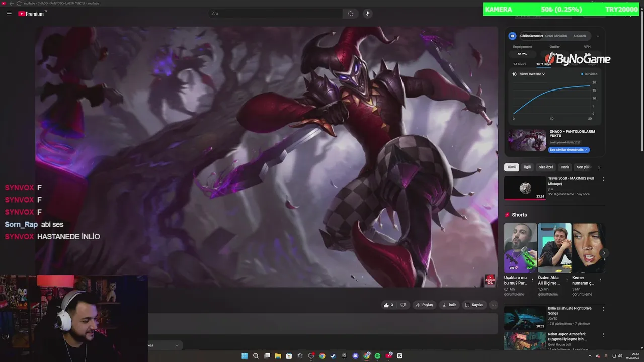The image size is (644, 362).
Task: Open options for Billie Eilish video
Action: click(603, 309)
